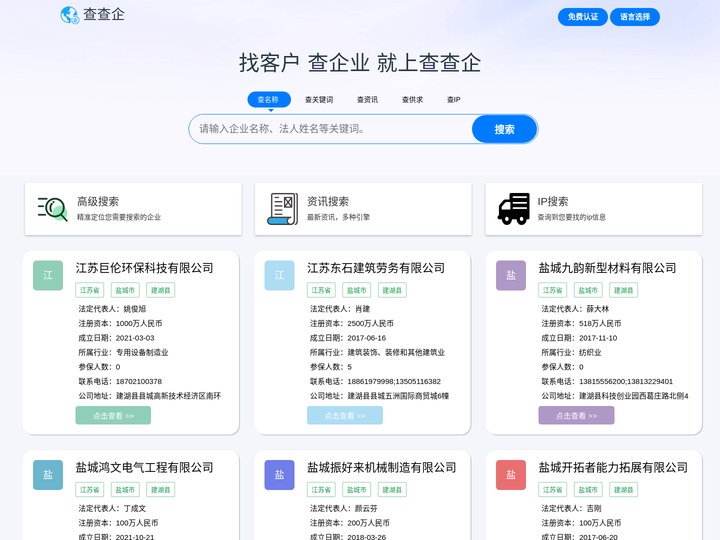720x540 pixels.
Task: Open company title 盐城九韵新型材料有限公司
Action: click(x=608, y=268)
